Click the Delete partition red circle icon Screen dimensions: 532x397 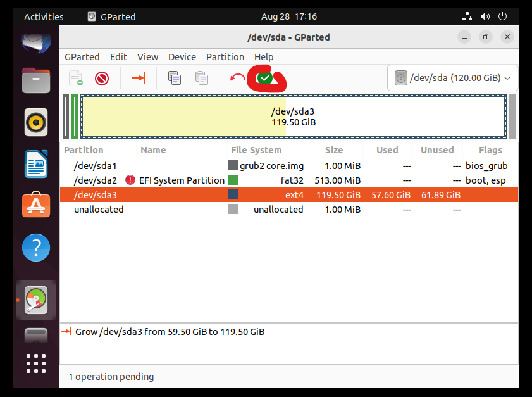(x=102, y=79)
